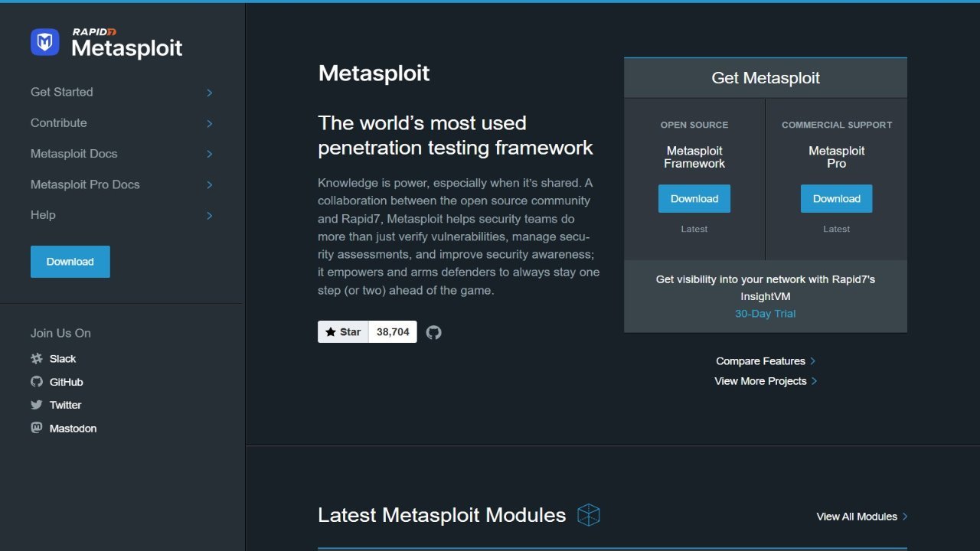Click the Star button
This screenshot has height=551, width=980.
343,332
